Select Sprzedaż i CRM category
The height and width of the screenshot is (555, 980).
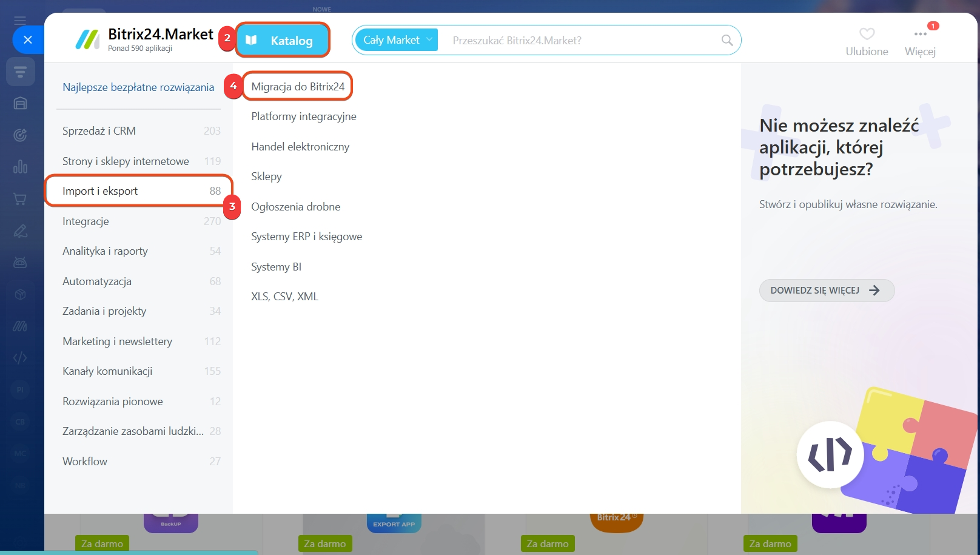(141, 131)
